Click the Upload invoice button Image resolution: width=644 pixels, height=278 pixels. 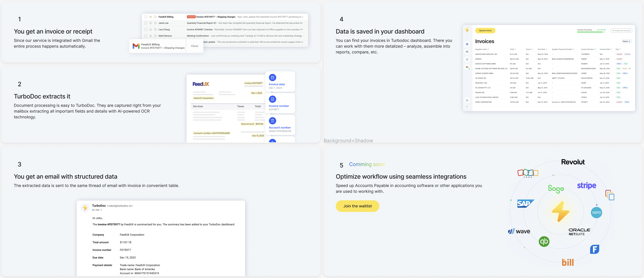(485, 30)
